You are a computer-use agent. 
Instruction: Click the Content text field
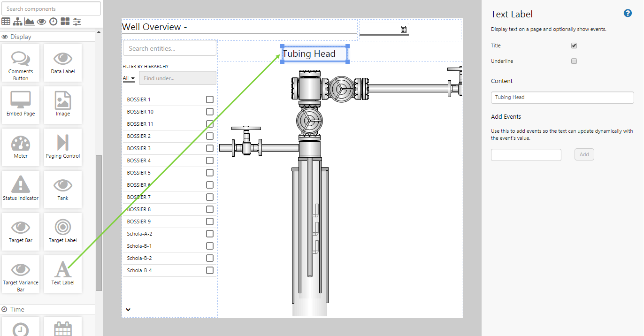pyautogui.click(x=562, y=98)
